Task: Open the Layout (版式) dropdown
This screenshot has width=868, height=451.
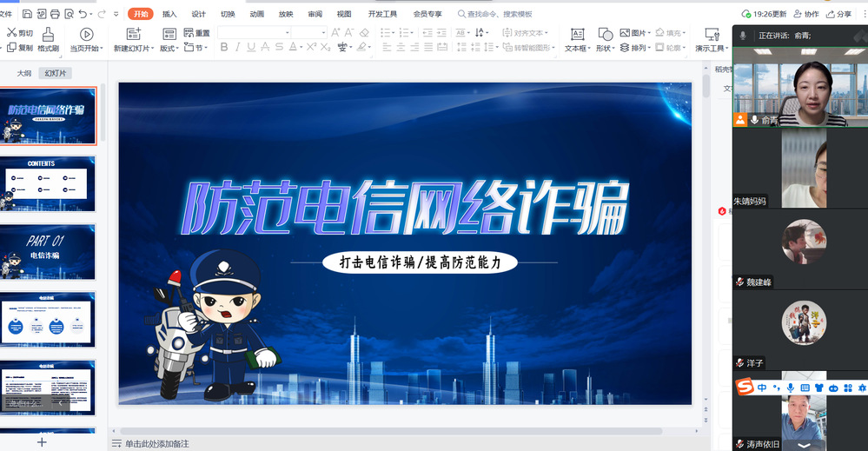Action: (x=177, y=49)
